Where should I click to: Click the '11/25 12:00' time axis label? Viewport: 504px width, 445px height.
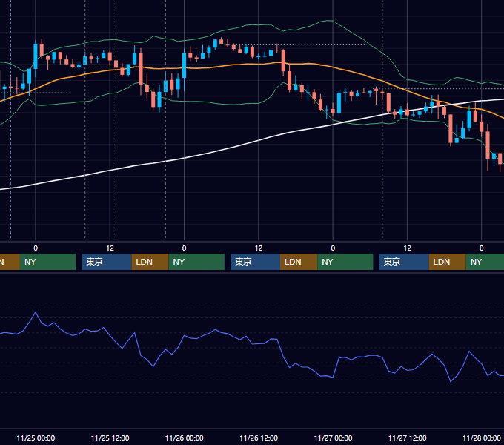pyautogui.click(x=110, y=438)
